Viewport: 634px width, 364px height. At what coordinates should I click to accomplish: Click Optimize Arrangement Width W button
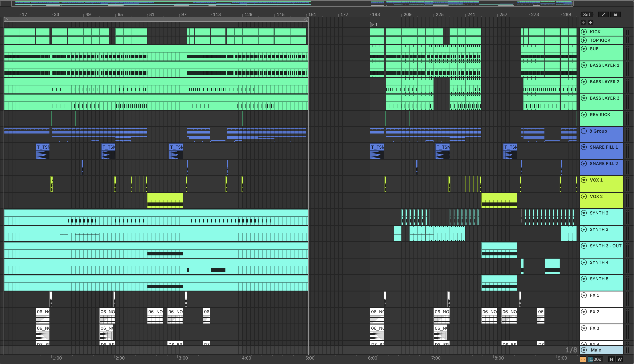click(x=620, y=359)
